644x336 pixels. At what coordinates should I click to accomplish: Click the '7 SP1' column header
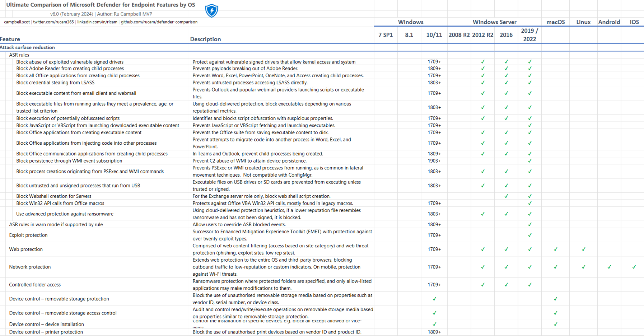[x=386, y=35]
